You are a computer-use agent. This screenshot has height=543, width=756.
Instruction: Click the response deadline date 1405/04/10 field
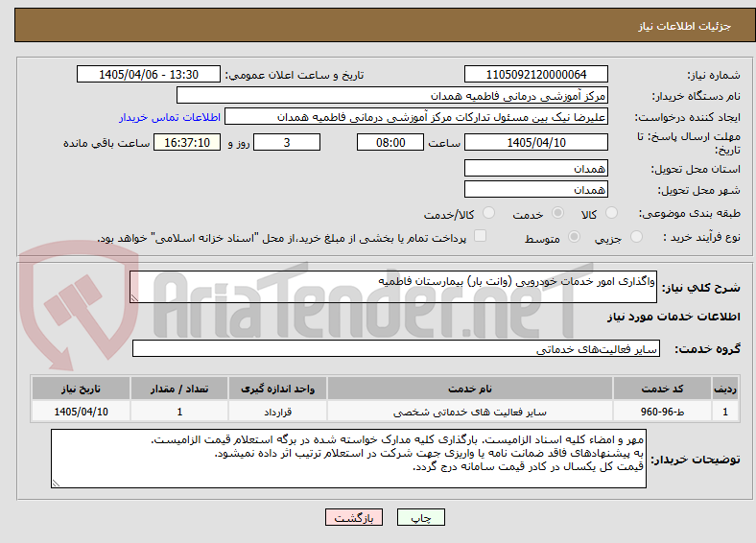[x=535, y=142]
